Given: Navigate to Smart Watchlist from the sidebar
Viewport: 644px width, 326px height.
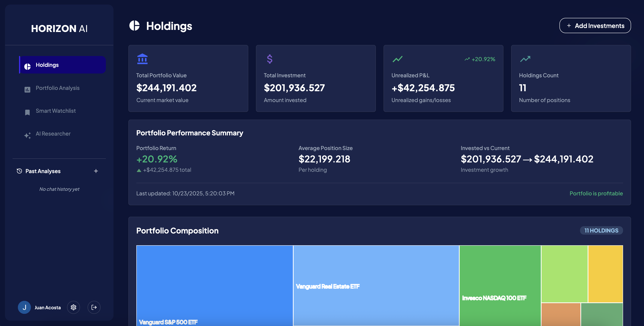Looking at the screenshot, I should (56, 111).
